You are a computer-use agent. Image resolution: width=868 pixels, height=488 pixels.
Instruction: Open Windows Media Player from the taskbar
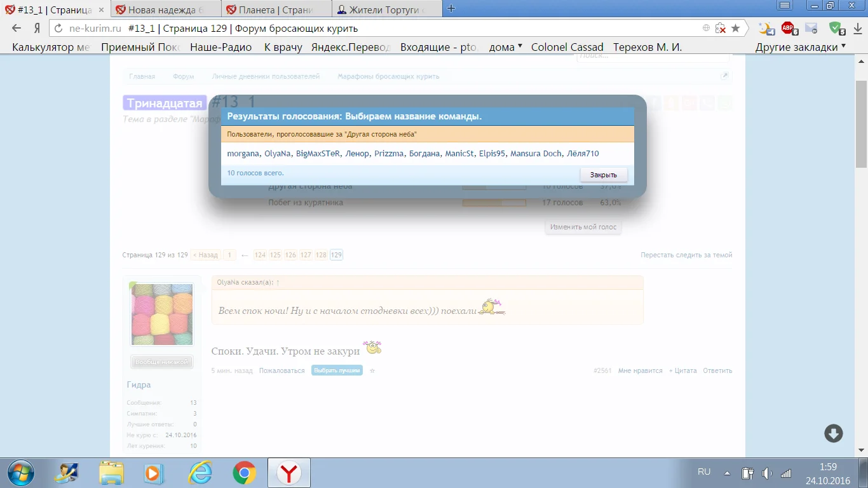(153, 472)
